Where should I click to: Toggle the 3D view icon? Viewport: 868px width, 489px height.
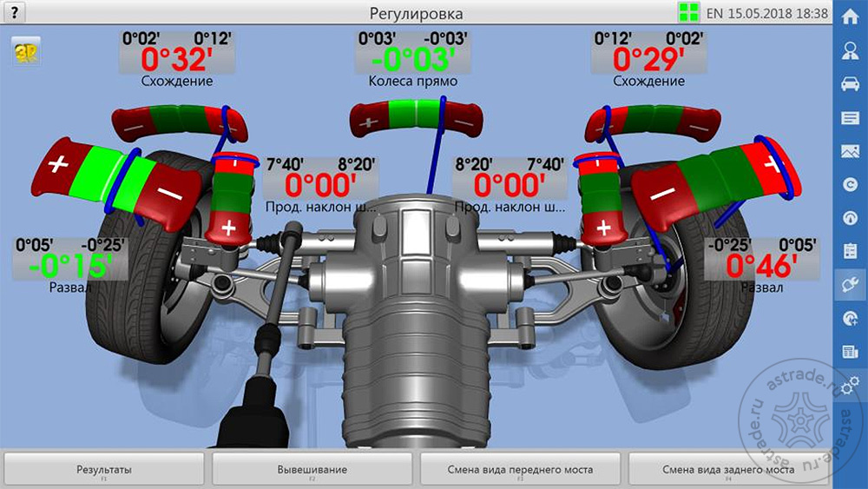[x=26, y=52]
